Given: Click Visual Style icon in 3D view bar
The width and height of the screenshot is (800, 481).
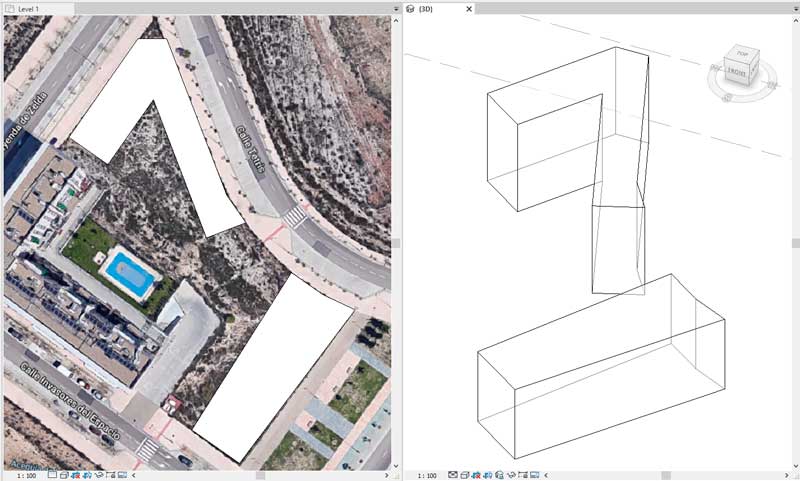Looking at the screenshot, I should point(464,475).
